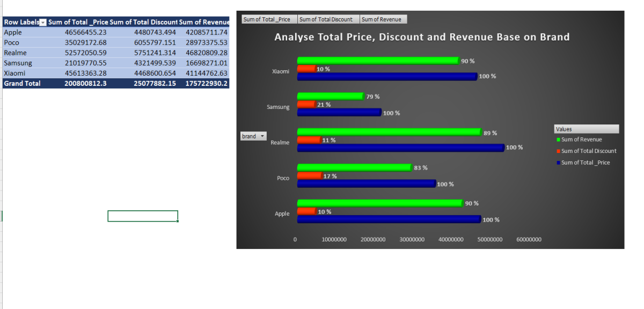
Task: Select the Sum of Revenue column header cell
Action: (x=203, y=22)
